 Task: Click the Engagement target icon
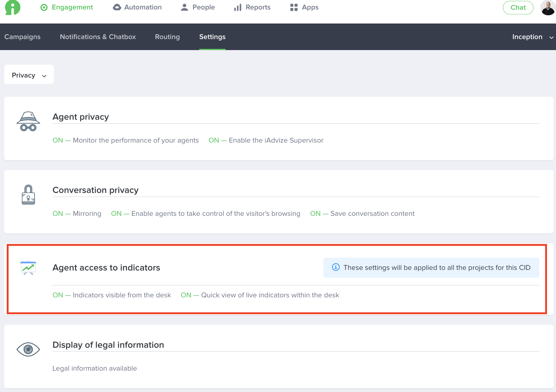[x=44, y=7]
